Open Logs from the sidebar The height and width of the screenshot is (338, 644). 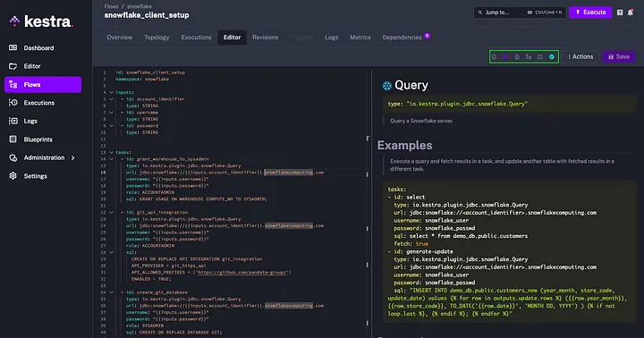click(x=30, y=121)
